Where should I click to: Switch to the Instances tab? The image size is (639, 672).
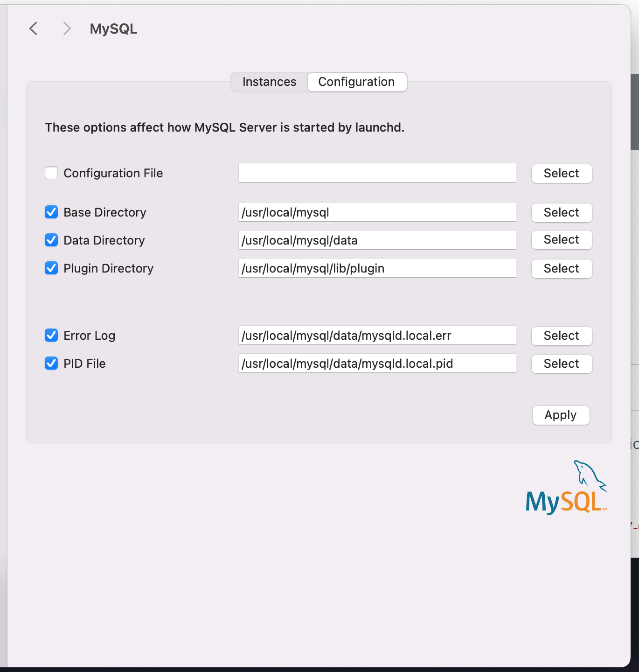click(x=269, y=82)
